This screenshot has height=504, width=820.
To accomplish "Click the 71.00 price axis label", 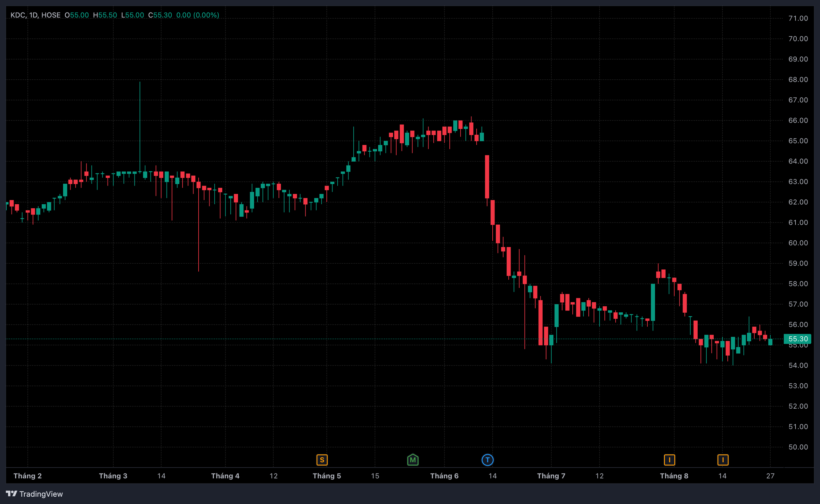I will [x=798, y=18].
